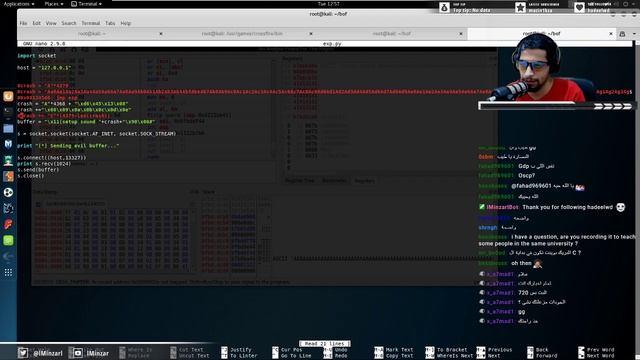Click the 'Sending evil buffer' print line
640x360 pixels.
(68, 146)
